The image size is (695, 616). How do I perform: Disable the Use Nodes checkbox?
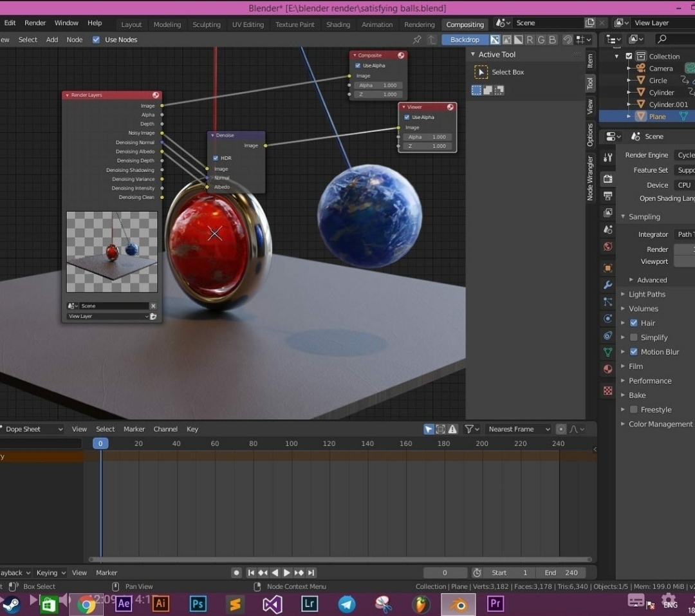click(97, 40)
